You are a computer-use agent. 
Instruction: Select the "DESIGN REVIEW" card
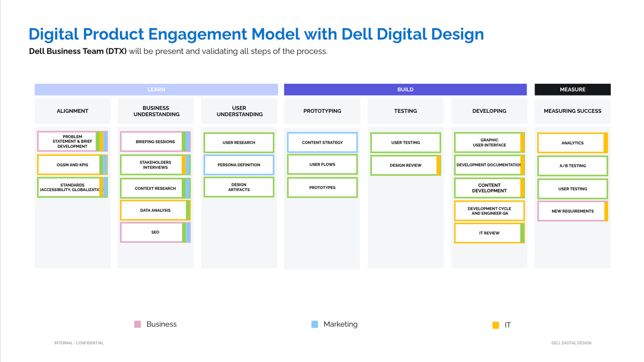pyautogui.click(x=406, y=165)
